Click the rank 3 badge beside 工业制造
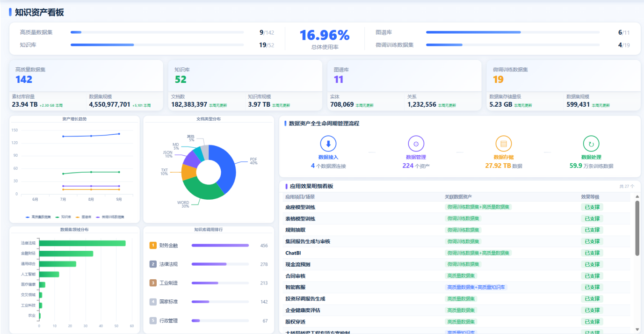 pos(153,283)
